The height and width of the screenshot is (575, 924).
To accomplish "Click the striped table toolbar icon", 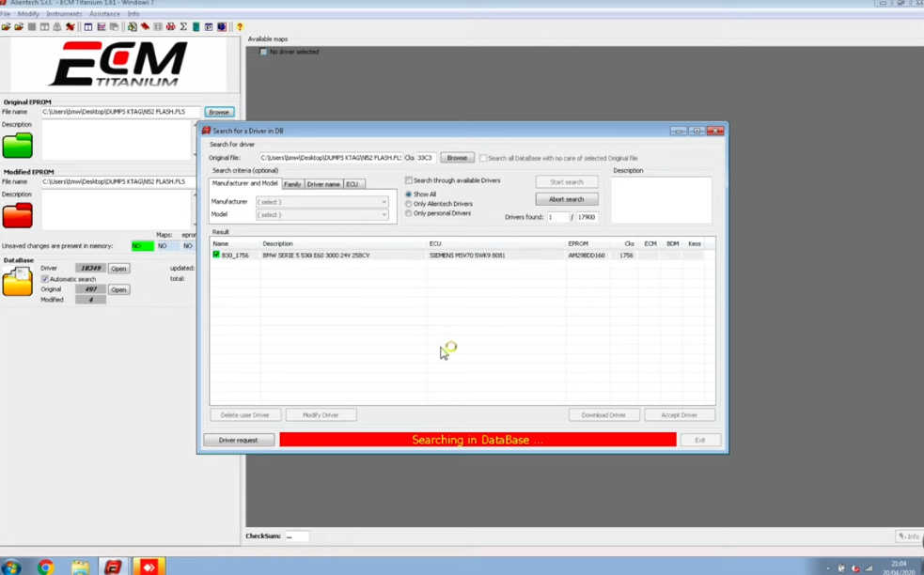I will (101, 27).
